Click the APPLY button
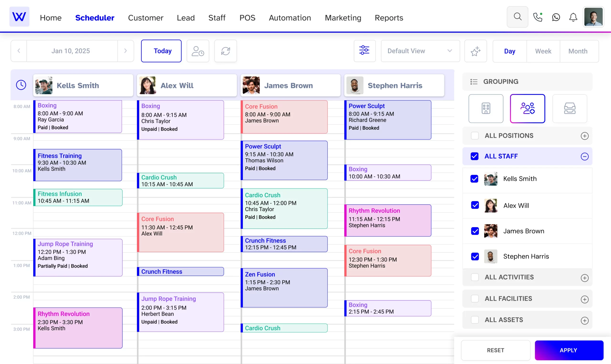Viewport: 611px width, 364px height. [x=569, y=350]
